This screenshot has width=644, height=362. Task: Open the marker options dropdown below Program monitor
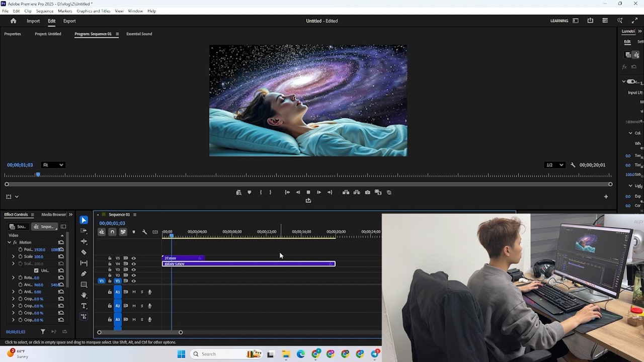(x=17, y=197)
